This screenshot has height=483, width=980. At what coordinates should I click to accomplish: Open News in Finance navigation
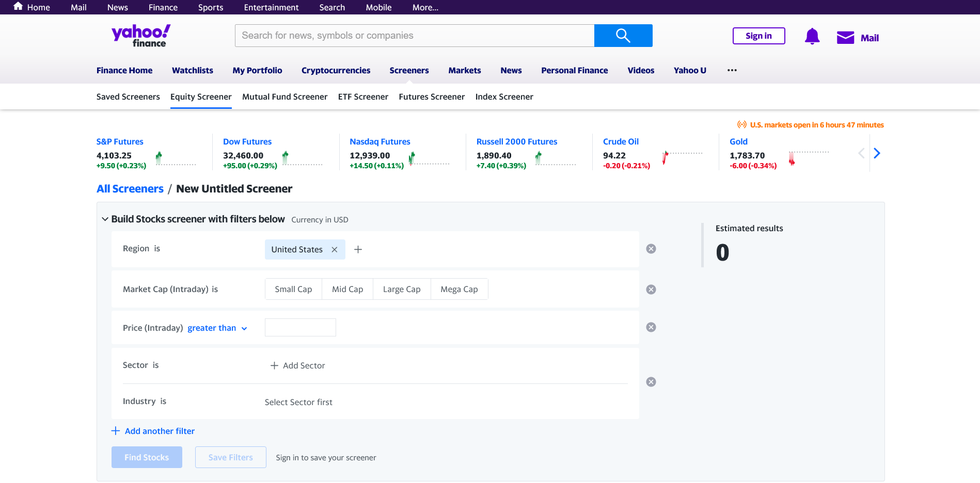pyautogui.click(x=511, y=71)
